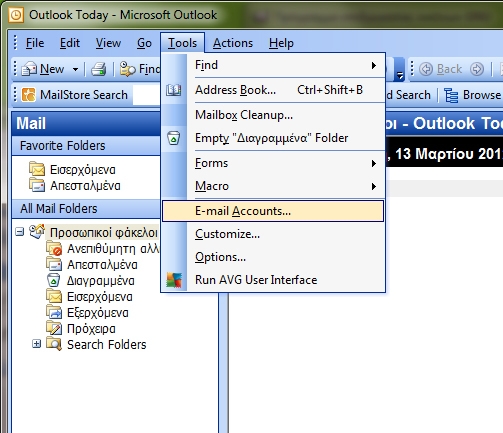
Task: Select Options... menu entry
Action: [273, 257]
